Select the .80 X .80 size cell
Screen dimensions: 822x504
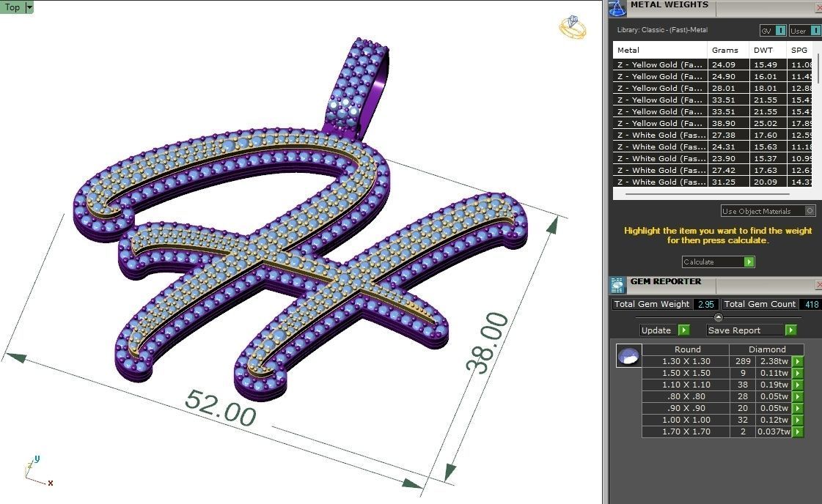[x=686, y=396]
